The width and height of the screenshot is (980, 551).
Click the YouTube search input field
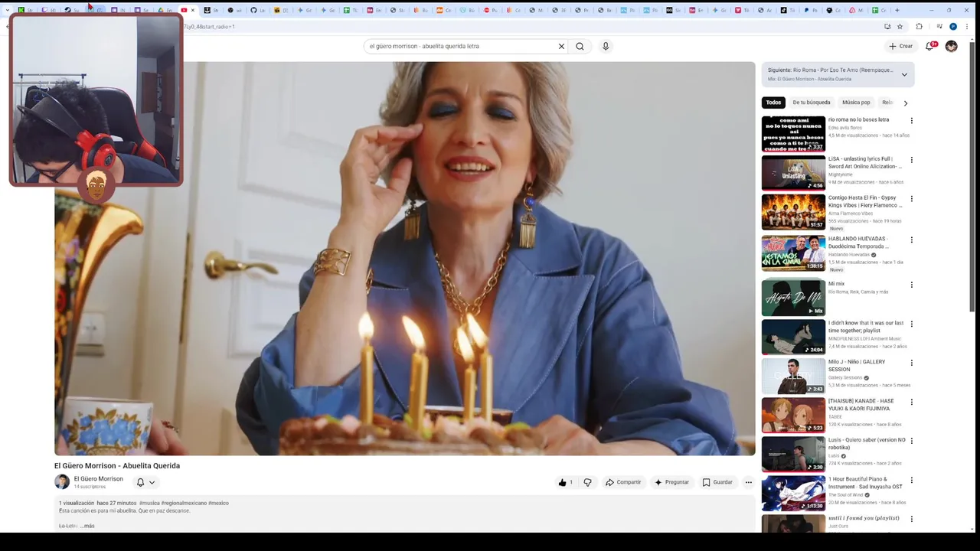[462, 46]
